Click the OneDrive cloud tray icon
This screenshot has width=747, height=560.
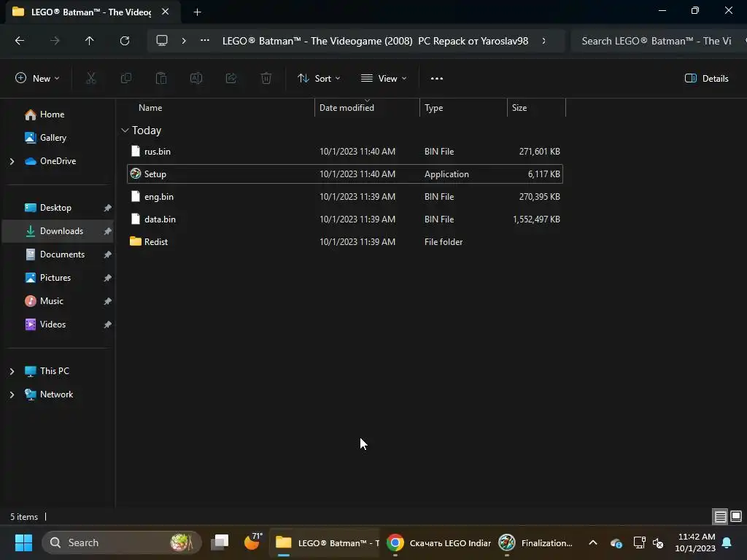tap(616, 542)
